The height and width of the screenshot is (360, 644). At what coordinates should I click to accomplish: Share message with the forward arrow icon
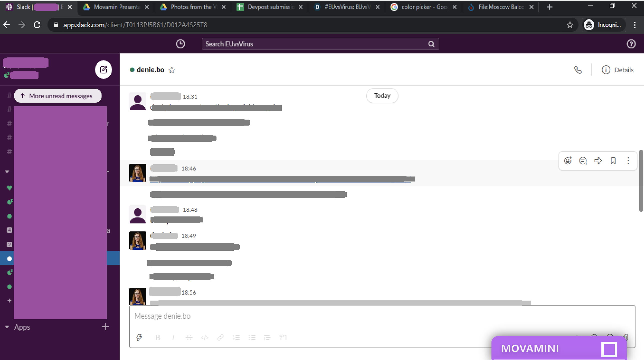point(598,161)
